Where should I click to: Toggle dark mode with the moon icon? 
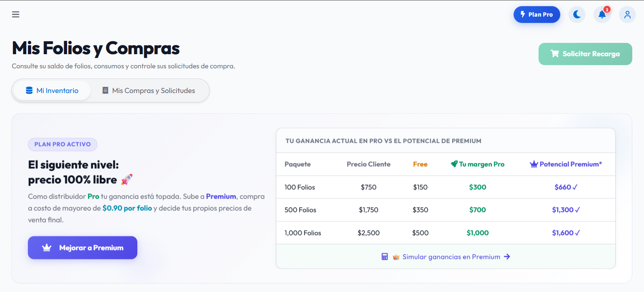[x=577, y=15]
